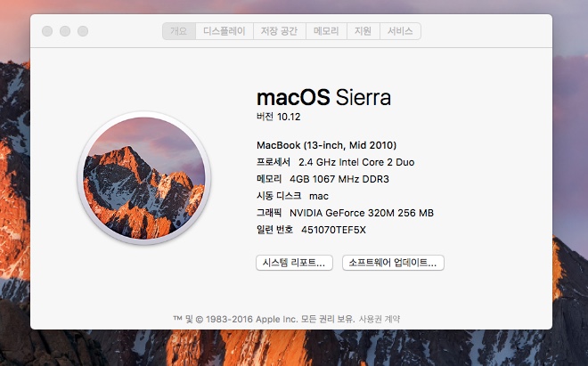Go to the 메모리 tab
Image resolution: width=588 pixels, height=366 pixels.
(x=327, y=31)
